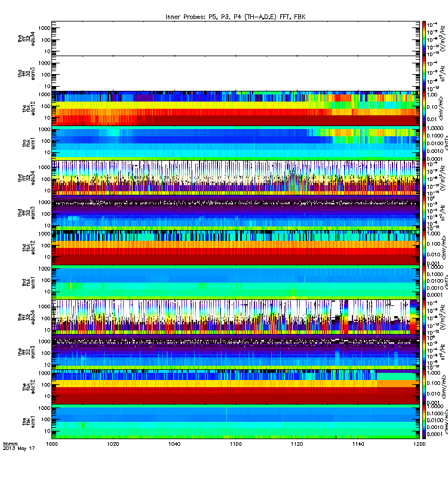This screenshot has height=478, width=448.
Task: Click the 'thd fbk scm1' panel label
Action: (29, 283)
